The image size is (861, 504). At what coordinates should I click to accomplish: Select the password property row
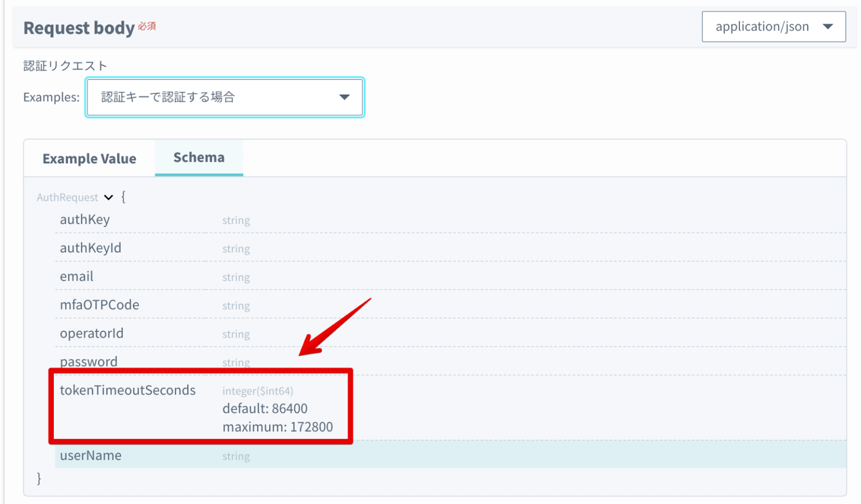coord(89,361)
